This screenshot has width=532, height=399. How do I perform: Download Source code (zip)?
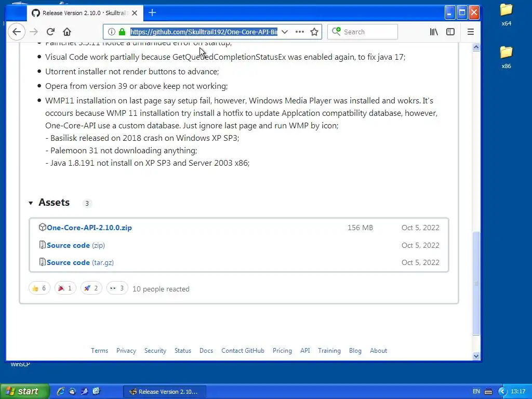(76, 245)
